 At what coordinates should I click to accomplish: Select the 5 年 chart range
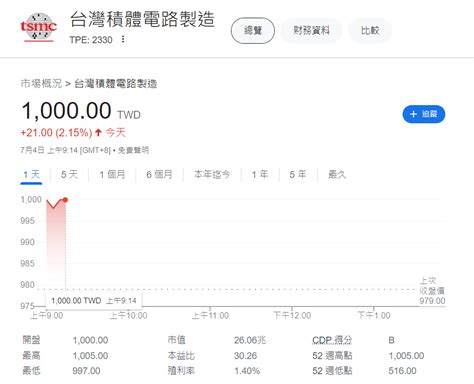coord(298,174)
